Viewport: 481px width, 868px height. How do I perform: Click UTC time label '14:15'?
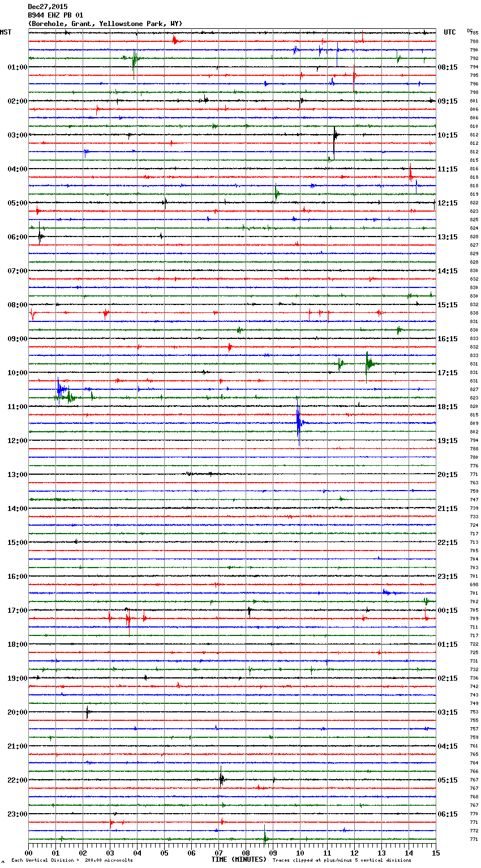pos(448,271)
